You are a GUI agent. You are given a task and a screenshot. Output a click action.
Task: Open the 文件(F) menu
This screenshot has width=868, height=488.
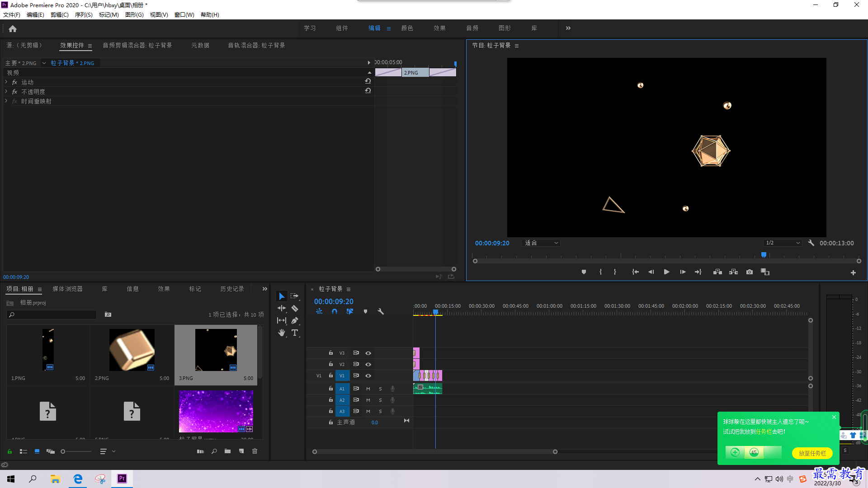12,15
